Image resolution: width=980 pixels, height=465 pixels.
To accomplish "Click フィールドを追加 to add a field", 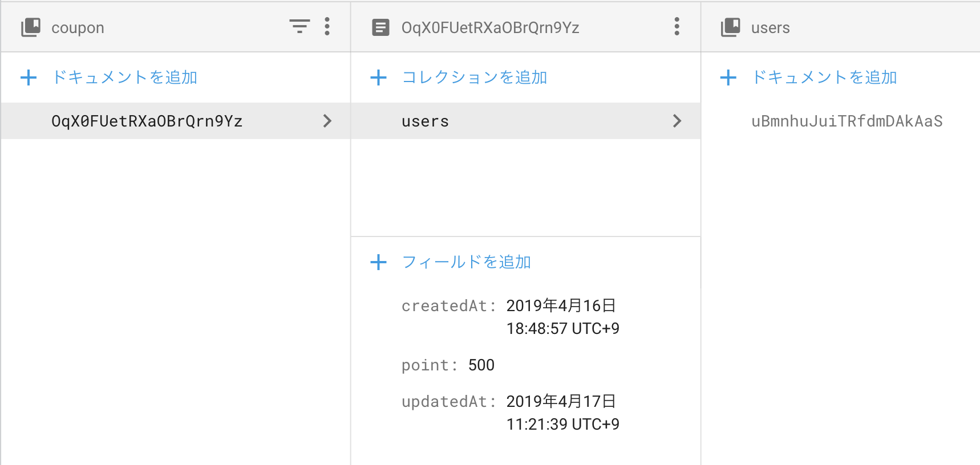I will tap(467, 262).
